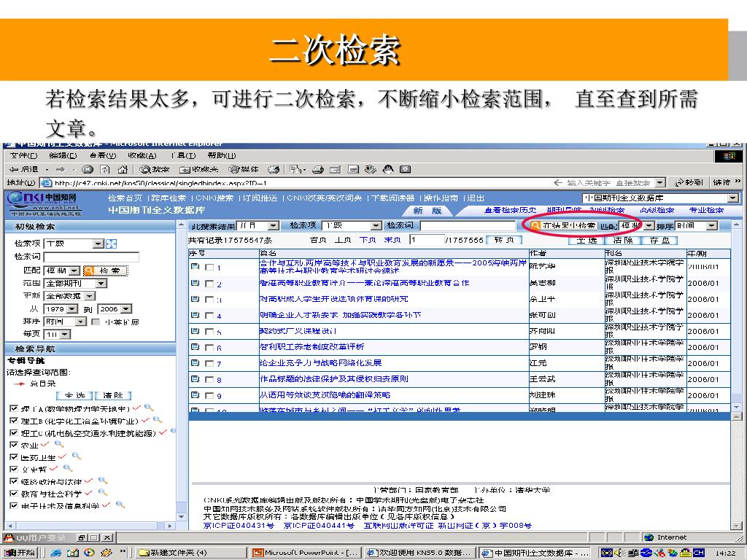747x560 pixels.
Task: Click the IE 搜索 toolbar button
Action: point(154,169)
